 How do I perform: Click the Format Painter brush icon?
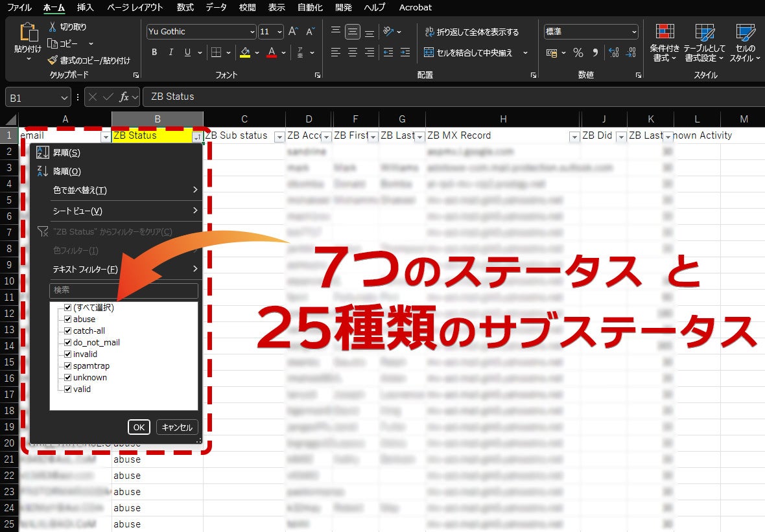(53, 60)
